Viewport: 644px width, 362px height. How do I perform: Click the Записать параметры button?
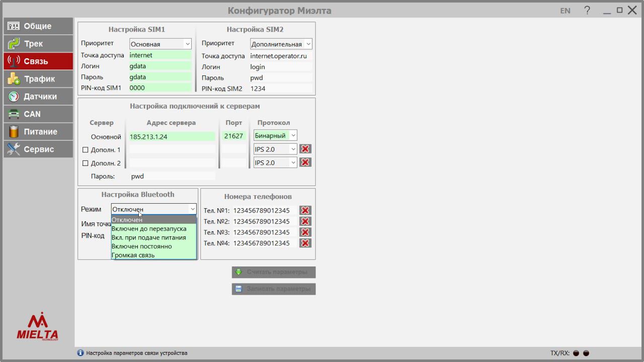click(x=274, y=289)
